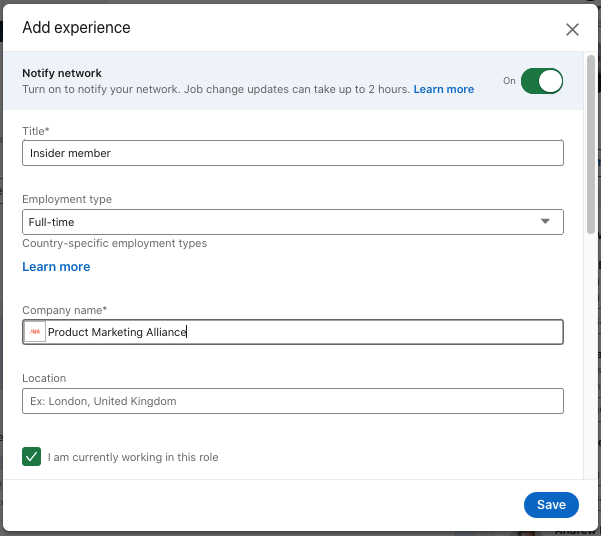Open Learn more about country-specific employment types
The height and width of the screenshot is (536, 601).
coord(56,266)
